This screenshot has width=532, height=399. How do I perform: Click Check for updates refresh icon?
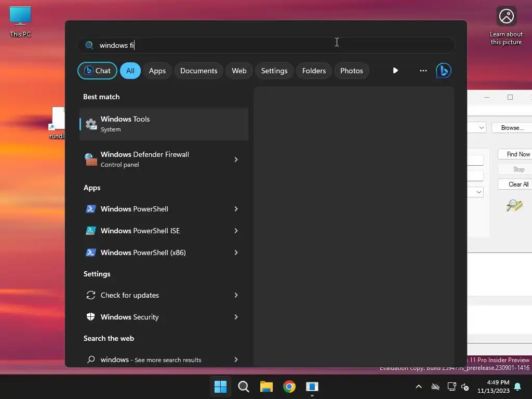tap(90, 295)
